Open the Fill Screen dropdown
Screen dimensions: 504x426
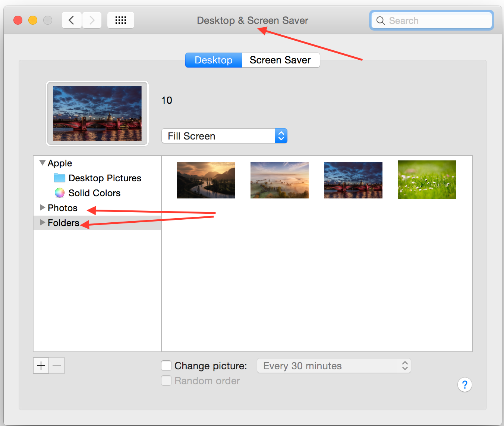pyautogui.click(x=224, y=136)
